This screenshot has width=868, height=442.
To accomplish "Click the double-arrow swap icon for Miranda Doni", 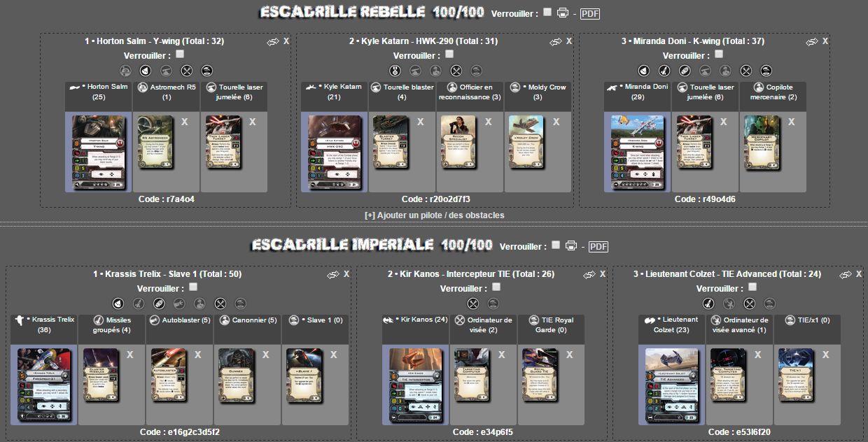I will [812, 42].
